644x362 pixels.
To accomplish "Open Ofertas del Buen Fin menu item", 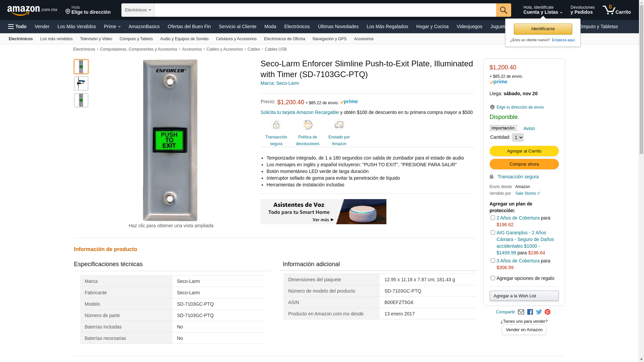I will point(189,26).
